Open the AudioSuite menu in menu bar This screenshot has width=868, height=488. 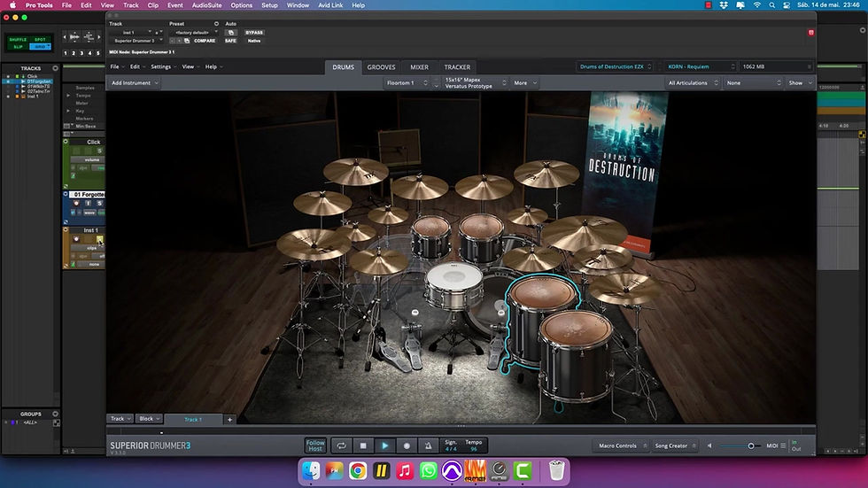click(206, 5)
